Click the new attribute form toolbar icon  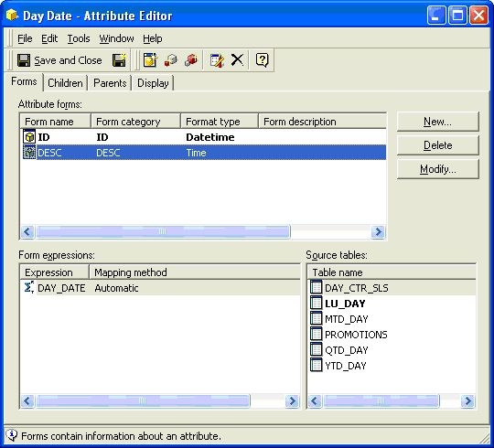(x=150, y=60)
